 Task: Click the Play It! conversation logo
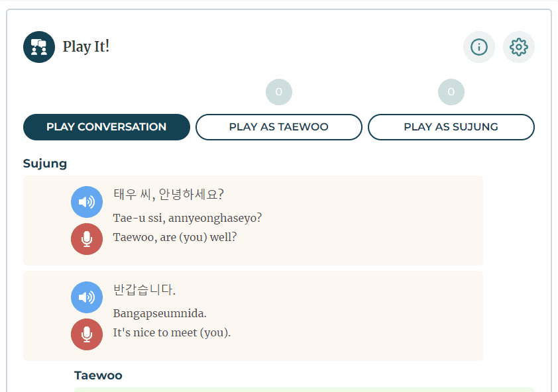[x=39, y=46]
